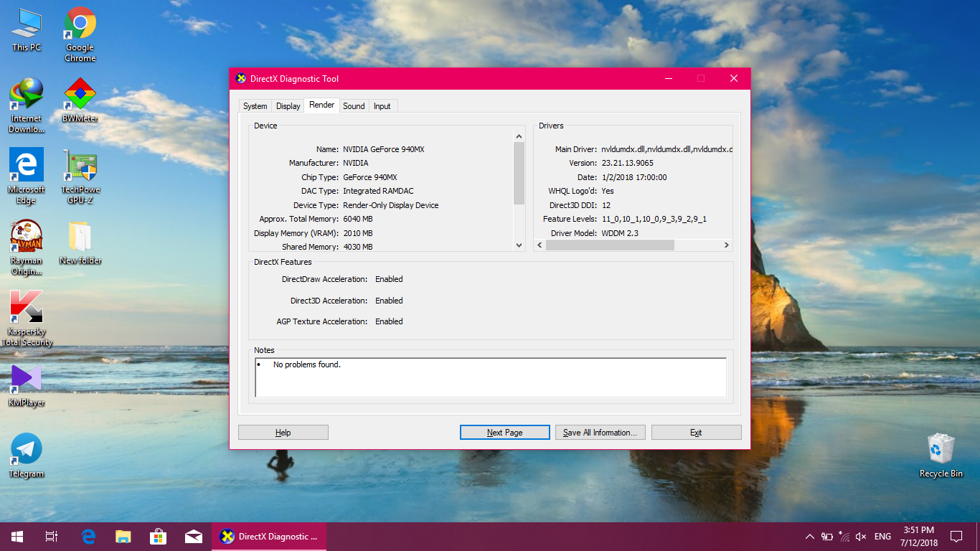Image resolution: width=980 pixels, height=551 pixels.
Task: Click the Device list vertical scrollbar thumb
Action: tap(519, 173)
